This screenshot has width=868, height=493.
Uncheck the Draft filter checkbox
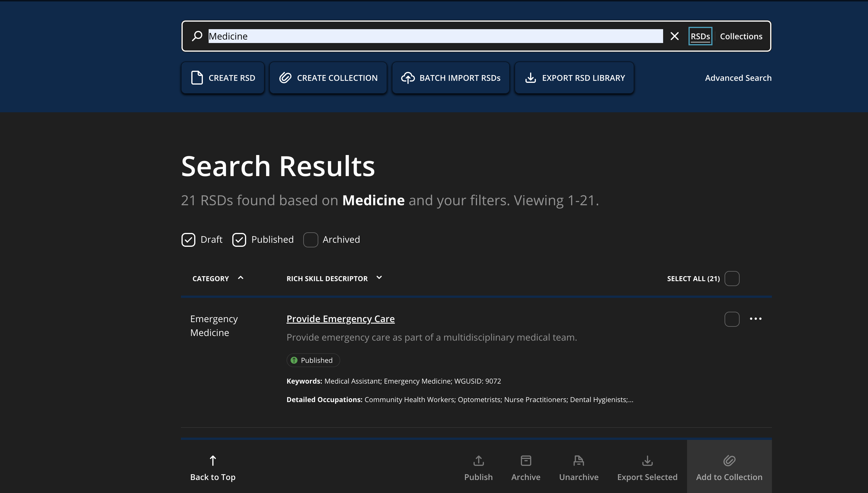coord(188,240)
